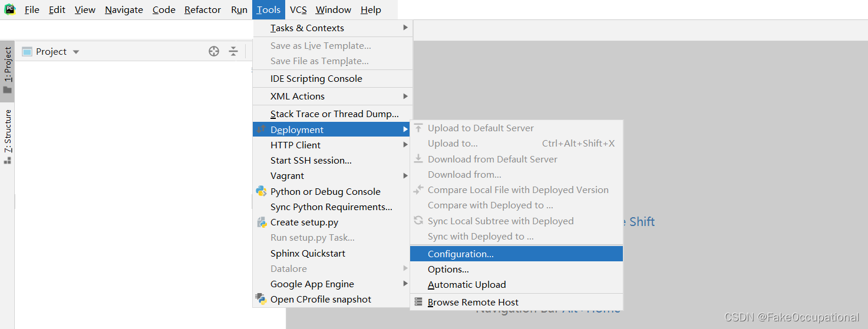
Task: Click the Deployment arrows icon
Action: coord(261,129)
